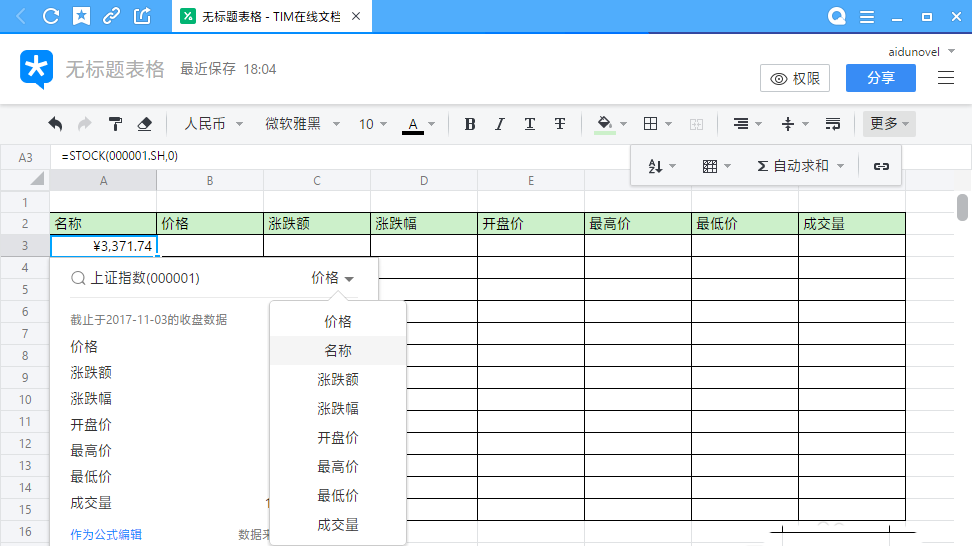
Task: Close the 无标题表格 tab
Action: [x=356, y=16]
